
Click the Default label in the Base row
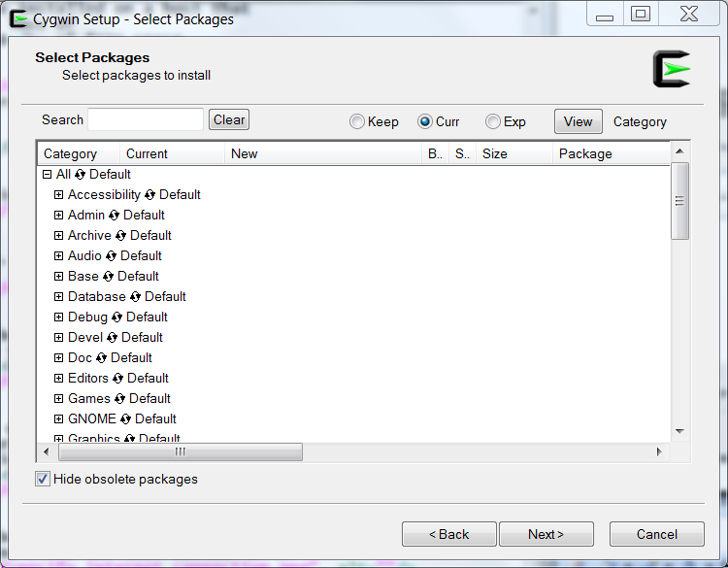pos(138,277)
